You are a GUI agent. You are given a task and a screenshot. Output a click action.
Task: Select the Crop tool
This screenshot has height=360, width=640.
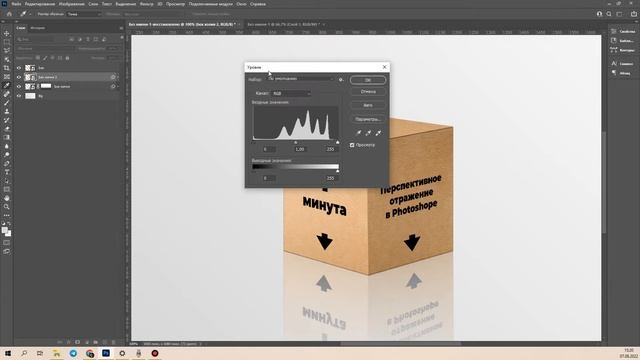[7, 68]
